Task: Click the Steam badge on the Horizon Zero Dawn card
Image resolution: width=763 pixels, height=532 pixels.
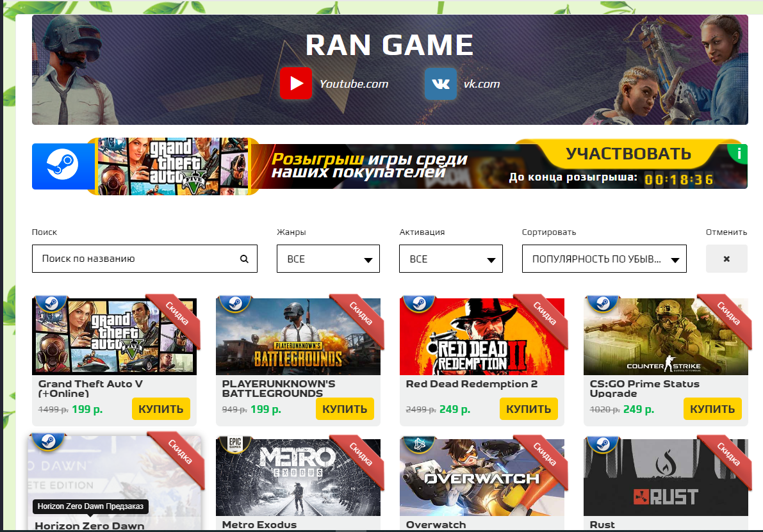Action: (48, 442)
